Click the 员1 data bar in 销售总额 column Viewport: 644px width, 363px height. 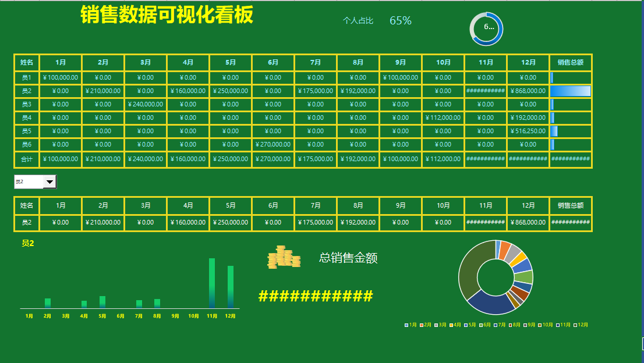coord(552,77)
